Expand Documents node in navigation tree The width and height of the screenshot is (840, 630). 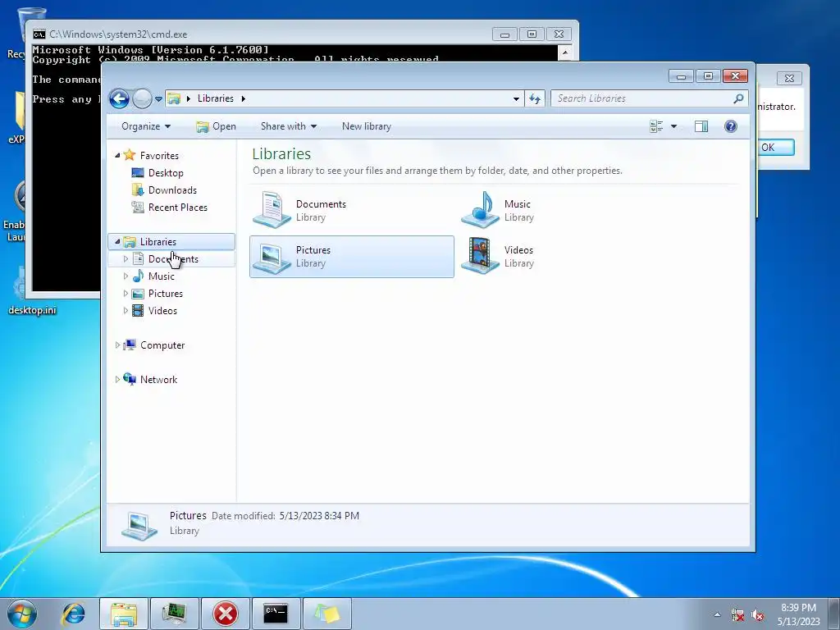[x=126, y=259]
